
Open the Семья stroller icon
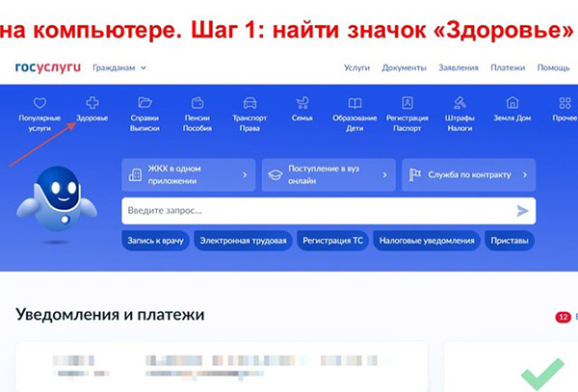(302, 103)
